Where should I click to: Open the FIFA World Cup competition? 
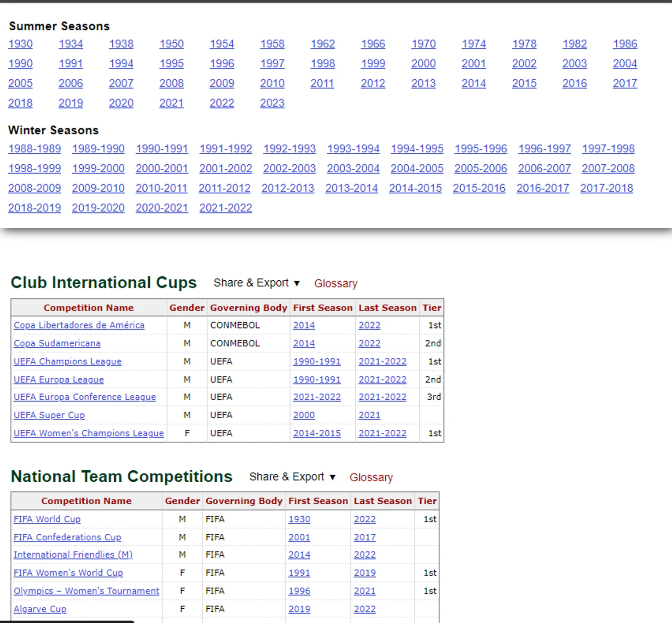click(x=47, y=519)
